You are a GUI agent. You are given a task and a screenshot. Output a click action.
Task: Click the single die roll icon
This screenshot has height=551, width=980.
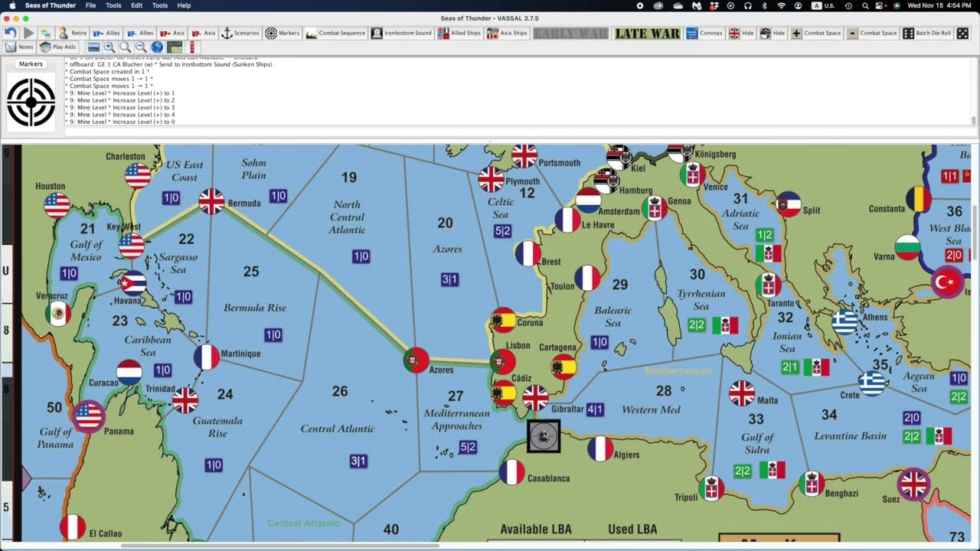(963, 33)
